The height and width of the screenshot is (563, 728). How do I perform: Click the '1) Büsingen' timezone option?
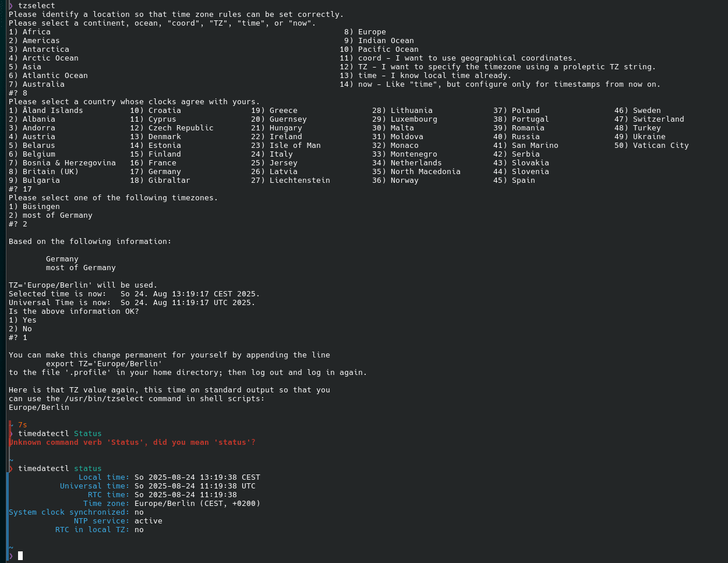click(x=34, y=207)
